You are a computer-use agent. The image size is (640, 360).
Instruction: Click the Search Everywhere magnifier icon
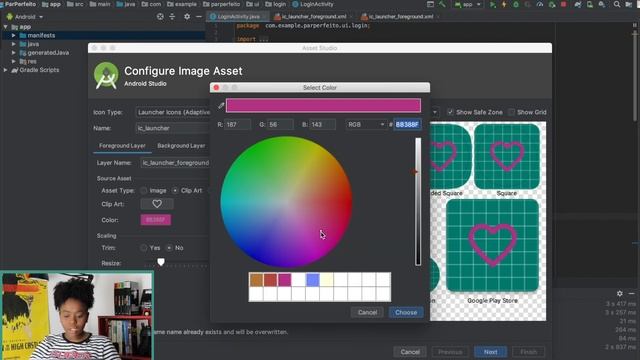617,4
